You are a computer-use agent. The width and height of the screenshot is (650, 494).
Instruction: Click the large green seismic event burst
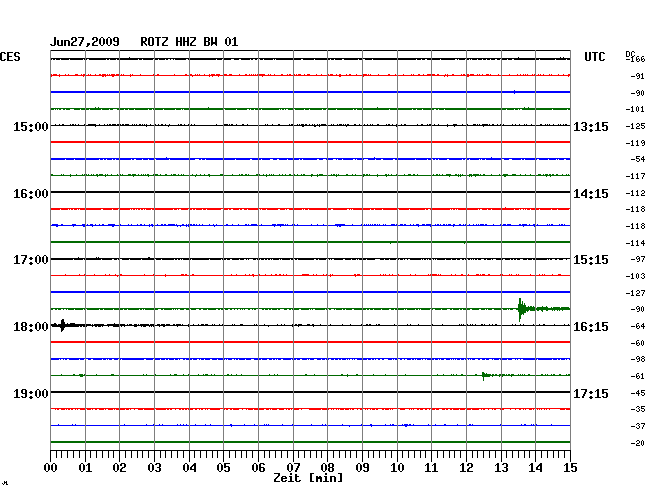click(522, 309)
